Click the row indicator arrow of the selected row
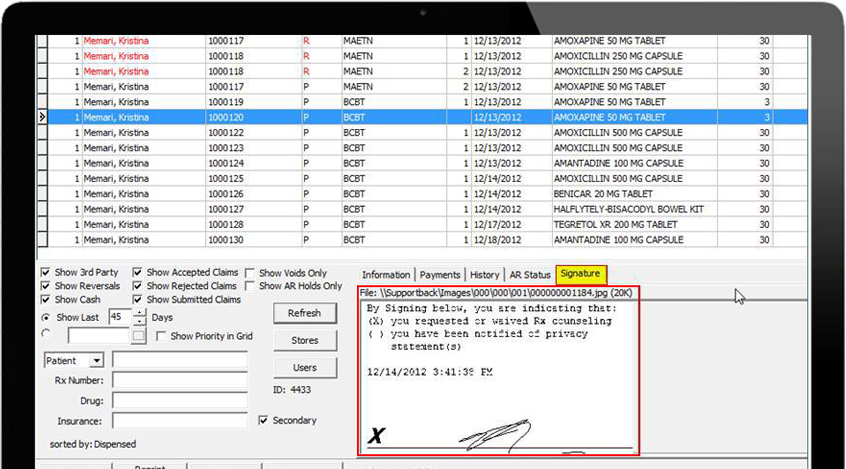The height and width of the screenshot is (469, 846). (42, 117)
